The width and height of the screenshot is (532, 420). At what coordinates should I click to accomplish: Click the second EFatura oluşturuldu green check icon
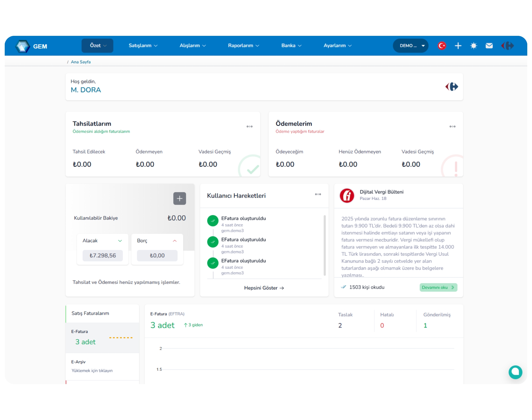(213, 242)
